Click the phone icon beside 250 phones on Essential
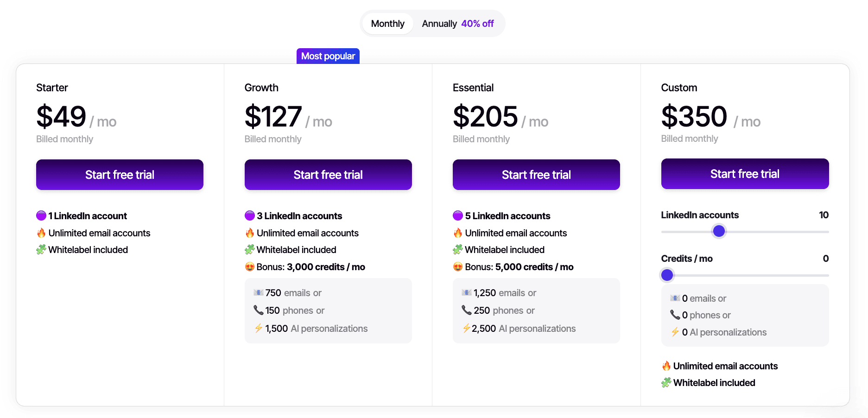The width and height of the screenshot is (868, 418). 466,310
